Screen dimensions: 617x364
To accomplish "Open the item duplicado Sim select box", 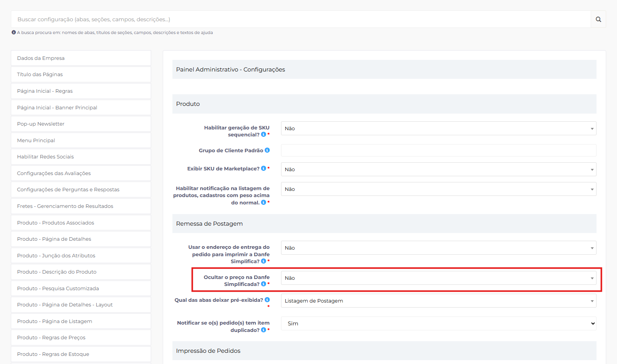I will coord(438,324).
